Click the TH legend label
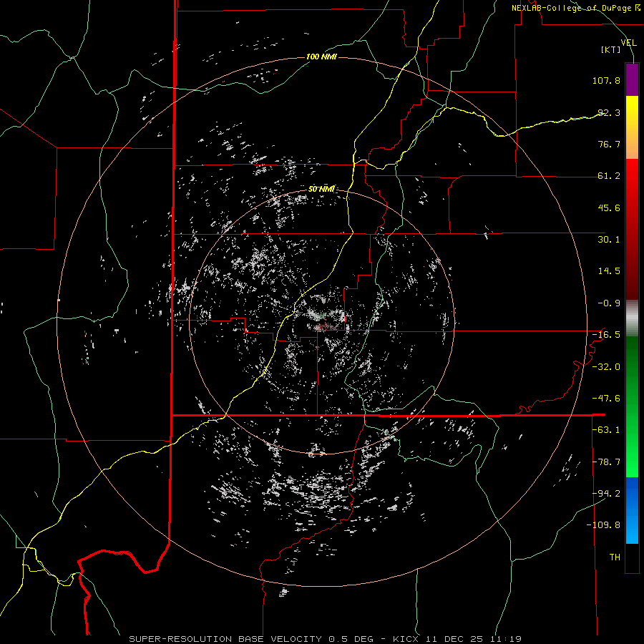 tap(615, 557)
